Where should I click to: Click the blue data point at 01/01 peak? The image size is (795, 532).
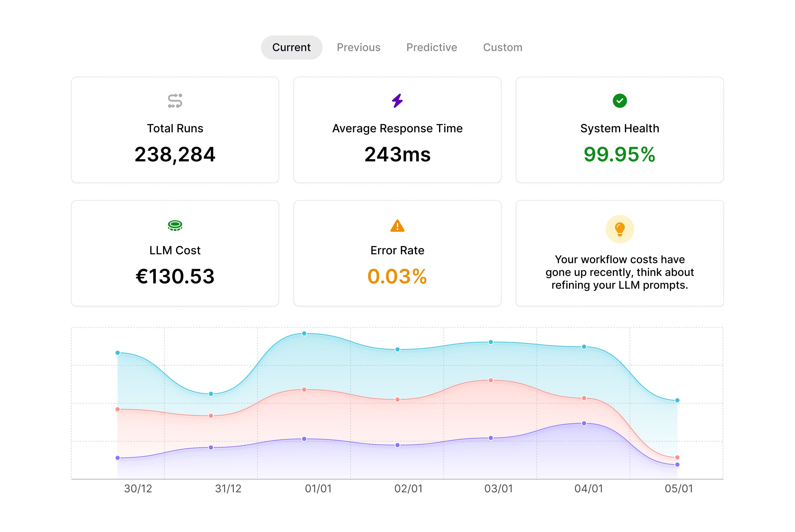click(304, 334)
